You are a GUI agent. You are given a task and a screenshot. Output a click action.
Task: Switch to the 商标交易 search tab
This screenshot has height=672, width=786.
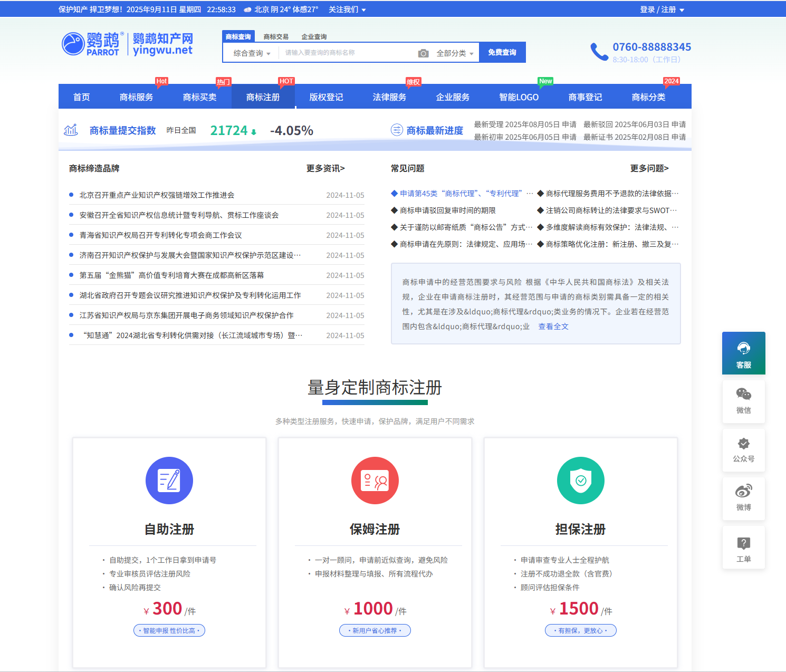click(276, 37)
